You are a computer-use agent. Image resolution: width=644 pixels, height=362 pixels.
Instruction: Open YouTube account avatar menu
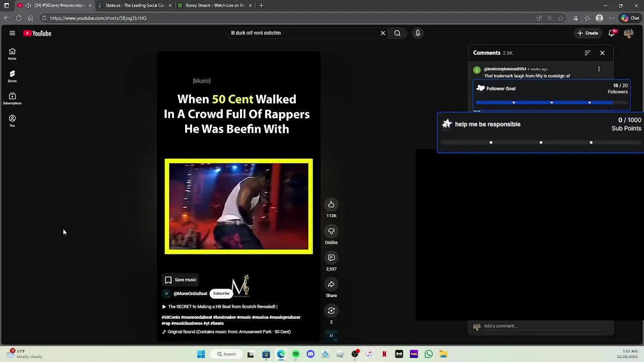click(628, 33)
